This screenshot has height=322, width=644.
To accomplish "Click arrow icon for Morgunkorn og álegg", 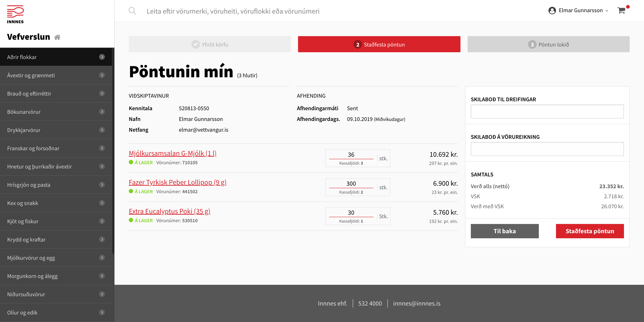I will click(x=102, y=276).
